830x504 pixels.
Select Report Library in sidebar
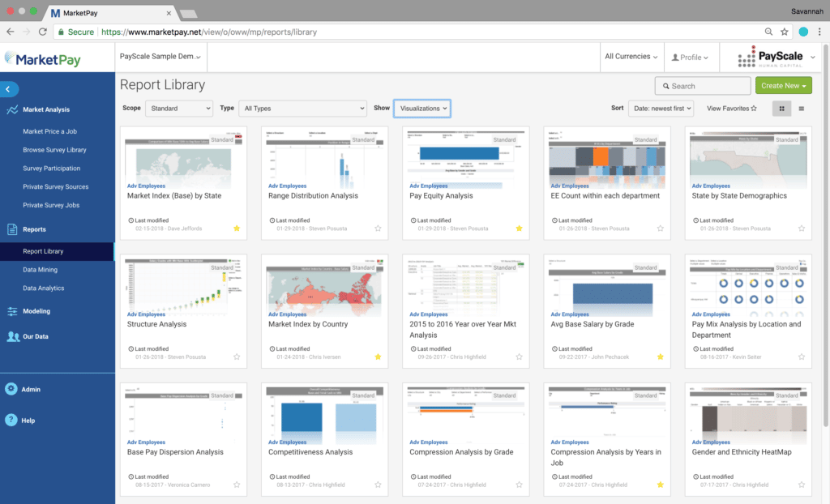(x=57, y=251)
